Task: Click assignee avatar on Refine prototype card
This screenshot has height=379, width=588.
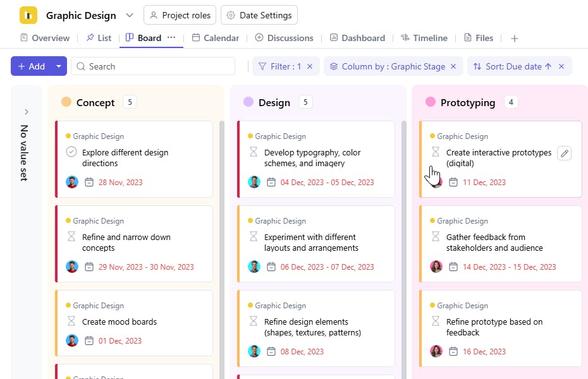Action: [x=436, y=351]
